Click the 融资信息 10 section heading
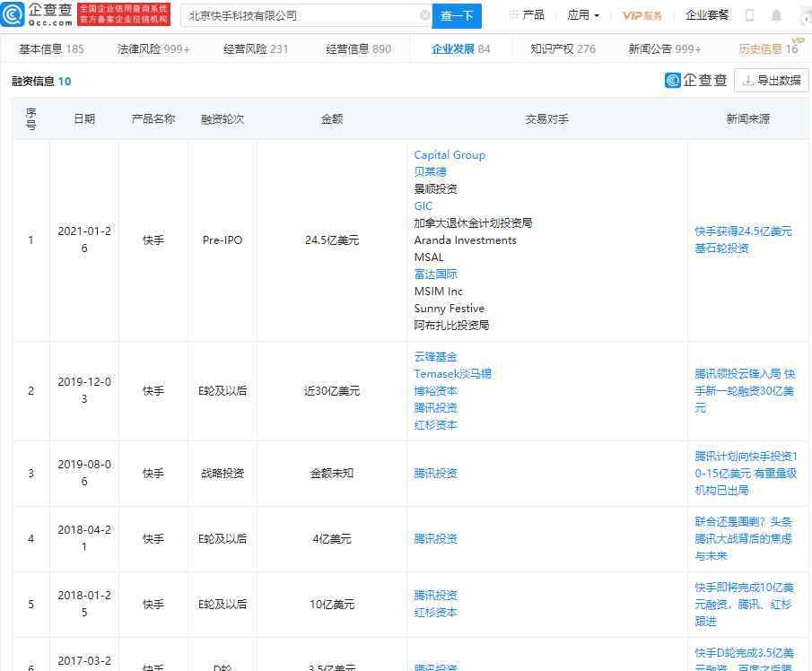 point(41,81)
